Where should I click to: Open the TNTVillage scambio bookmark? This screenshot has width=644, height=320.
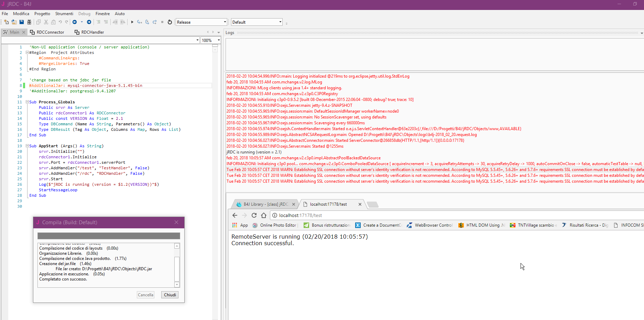click(534, 225)
